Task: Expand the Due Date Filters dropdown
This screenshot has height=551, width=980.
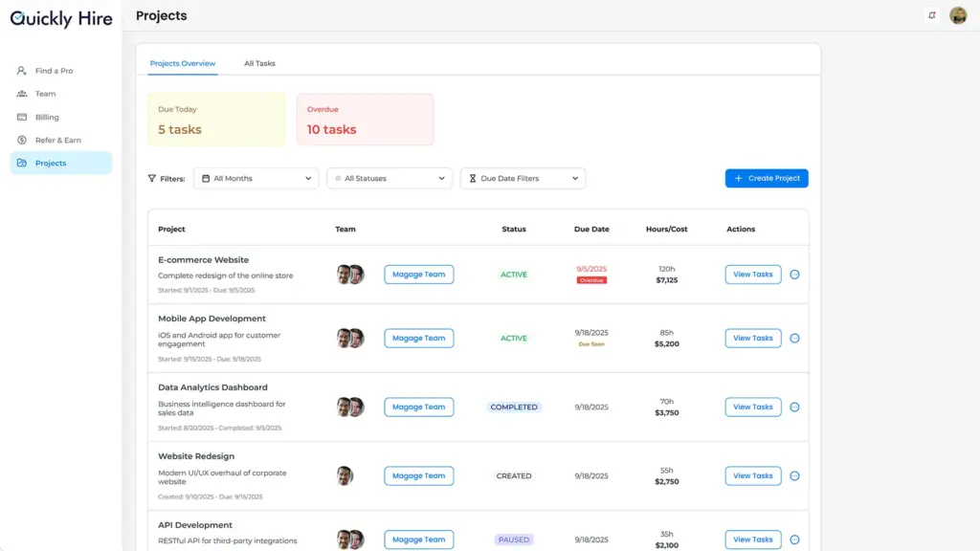Action: [523, 178]
